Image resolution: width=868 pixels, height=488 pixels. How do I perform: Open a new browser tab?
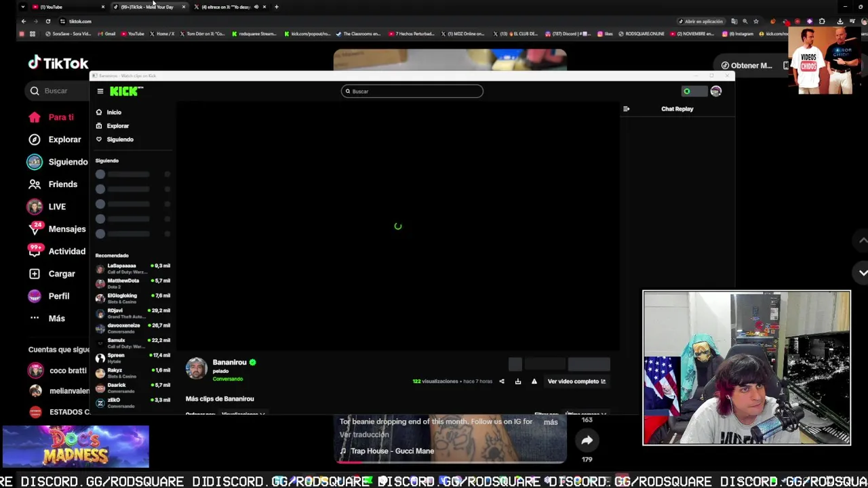(x=276, y=7)
